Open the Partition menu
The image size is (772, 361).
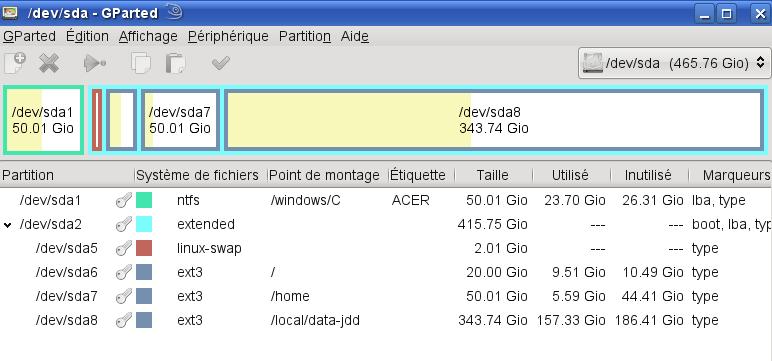(x=304, y=36)
